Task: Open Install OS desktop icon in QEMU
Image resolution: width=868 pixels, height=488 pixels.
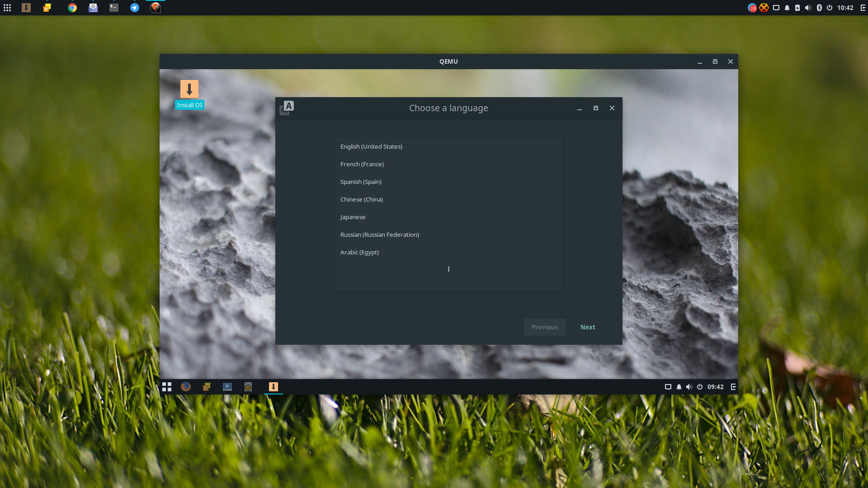Action: (x=189, y=95)
